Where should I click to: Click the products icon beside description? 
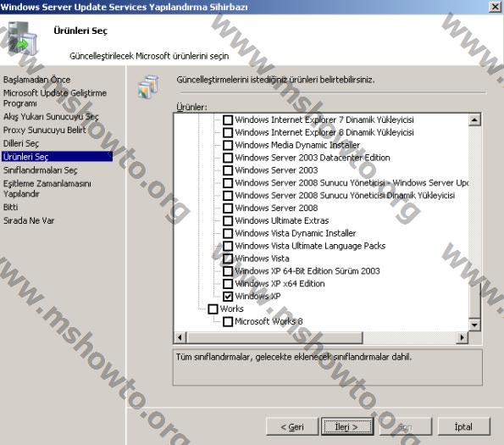point(148,86)
